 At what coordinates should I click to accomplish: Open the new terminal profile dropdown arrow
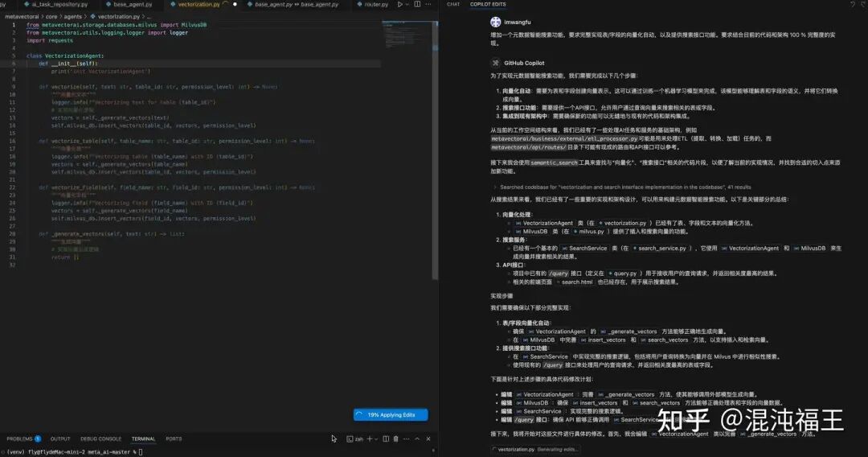click(x=376, y=438)
